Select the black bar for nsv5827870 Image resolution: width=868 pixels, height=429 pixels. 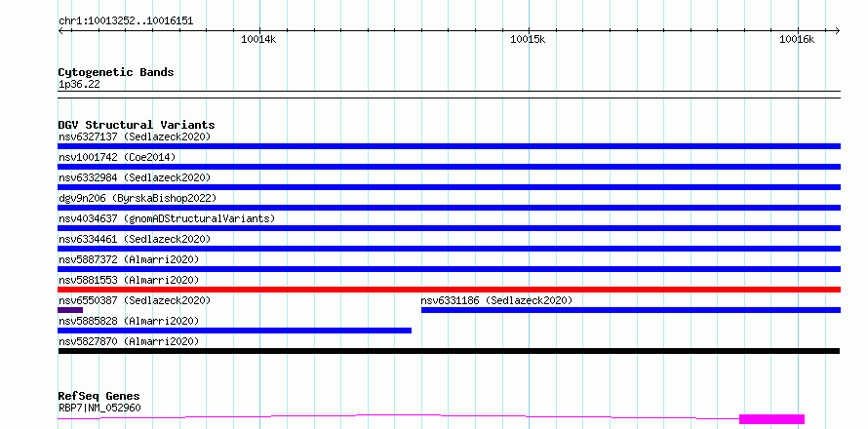449,351
